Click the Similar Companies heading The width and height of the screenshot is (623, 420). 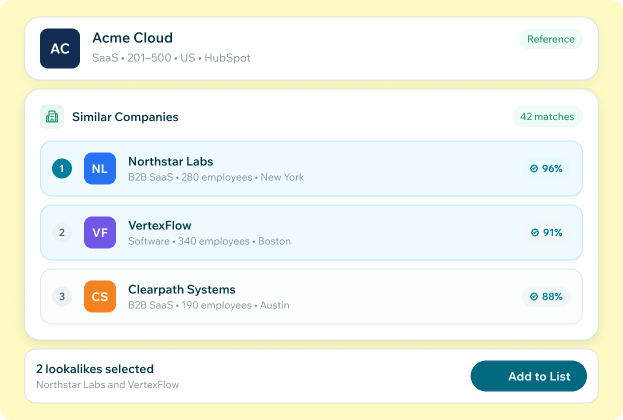(125, 117)
